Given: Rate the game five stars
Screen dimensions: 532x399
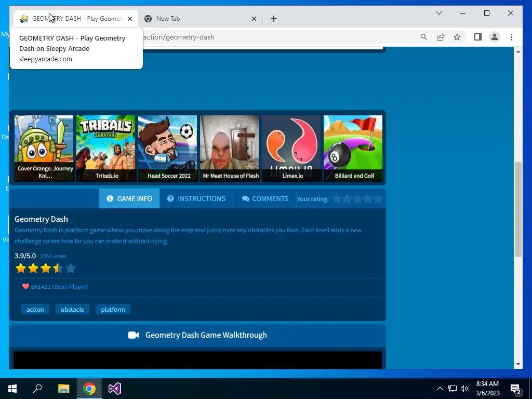Looking at the screenshot, I should tap(378, 199).
